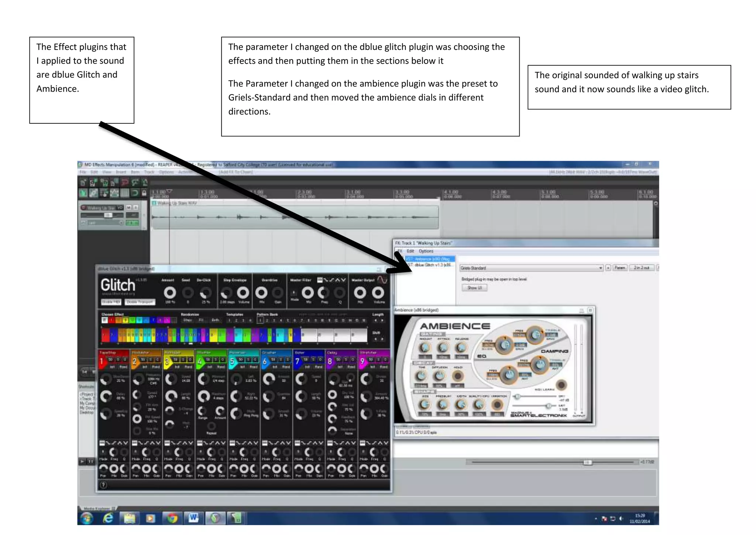Toggle the Disable MIDI button in Glitch
Image resolution: width=756 pixels, height=535 pixels.
coord(111,302)
